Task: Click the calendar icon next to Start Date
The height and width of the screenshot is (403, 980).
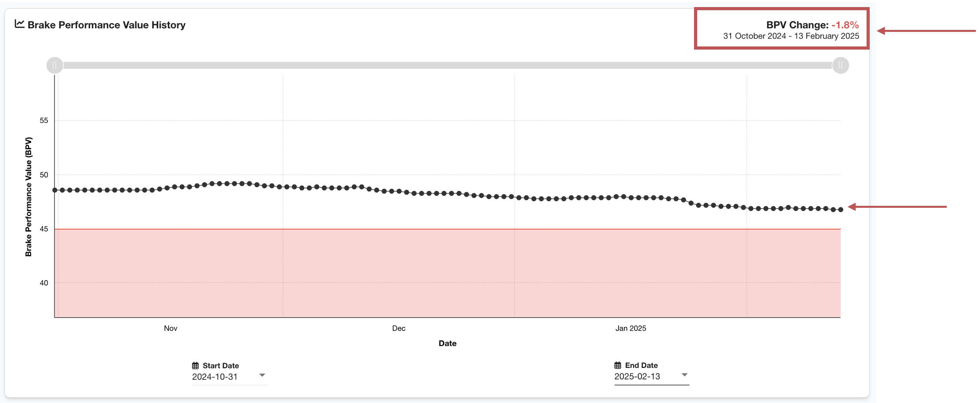Action: tap(195, 366)
